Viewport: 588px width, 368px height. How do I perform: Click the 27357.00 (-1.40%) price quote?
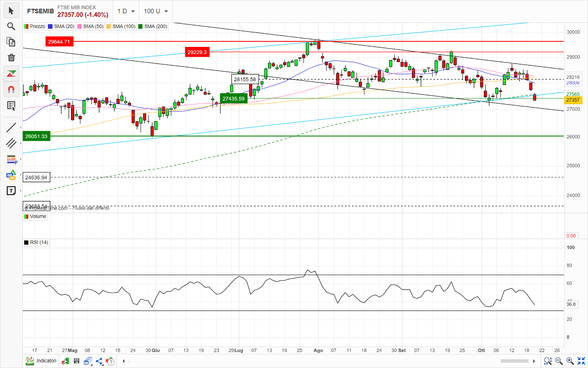coord(83,15)
